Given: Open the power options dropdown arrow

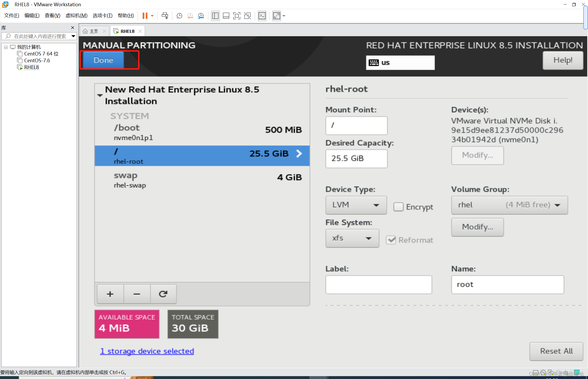Looking at the screenshot, I should pyautogui.click(x=152, y=16).
